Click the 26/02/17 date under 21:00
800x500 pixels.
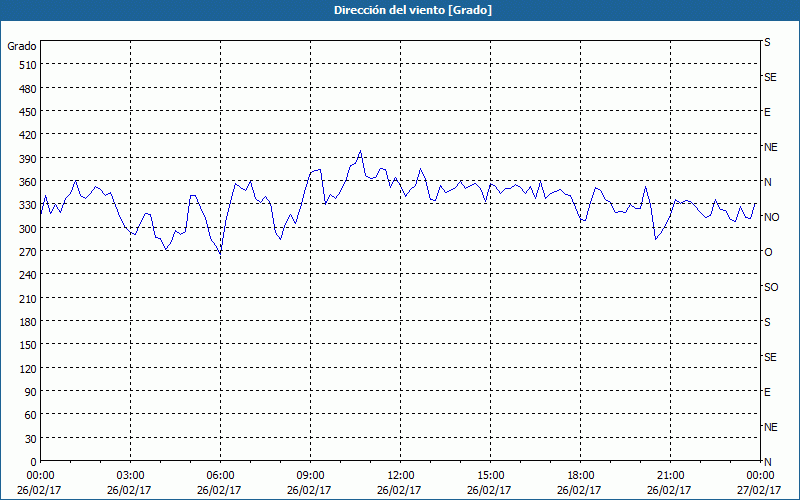(669, 490)
